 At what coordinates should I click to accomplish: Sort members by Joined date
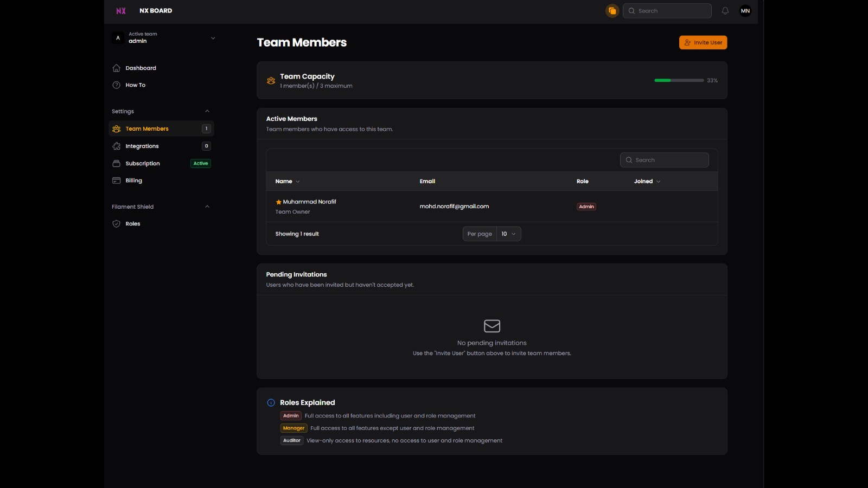tap(646, 181)
